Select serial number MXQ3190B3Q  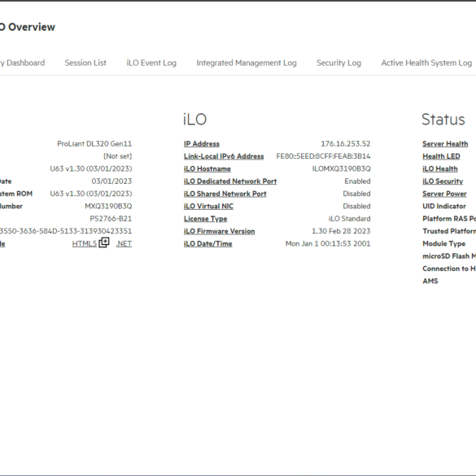(x=108, y=206)
